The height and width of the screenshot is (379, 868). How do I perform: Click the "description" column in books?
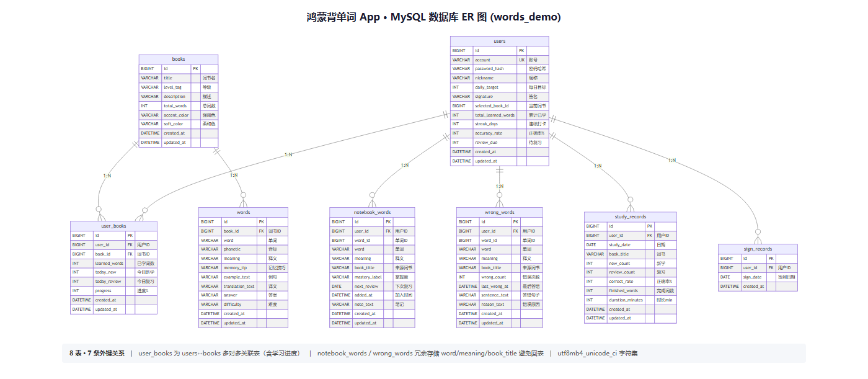point(179,96)
